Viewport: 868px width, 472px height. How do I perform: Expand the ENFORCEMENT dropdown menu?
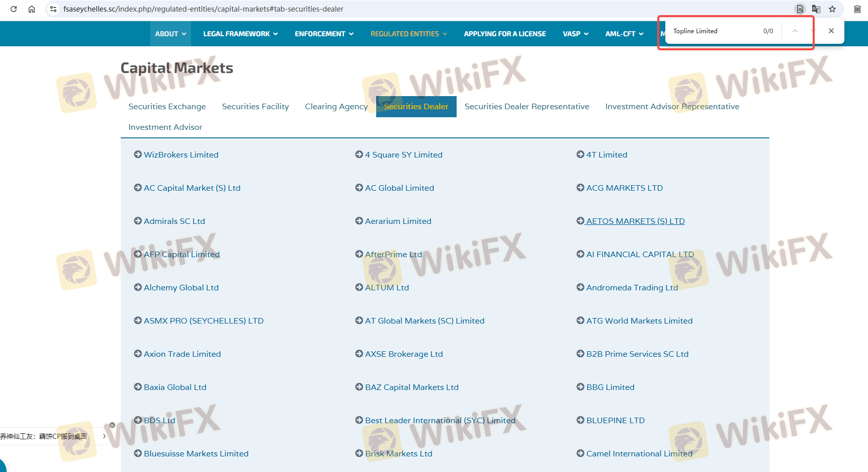pos(324,34)
